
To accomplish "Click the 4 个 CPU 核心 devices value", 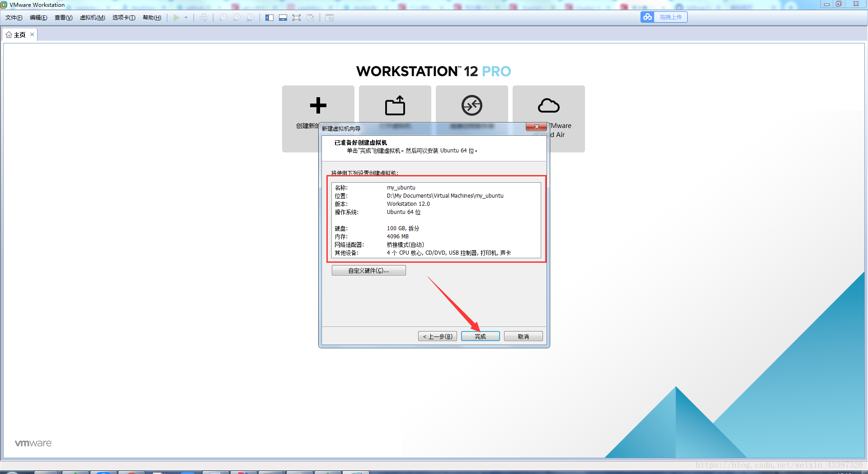I will (449, 253).
